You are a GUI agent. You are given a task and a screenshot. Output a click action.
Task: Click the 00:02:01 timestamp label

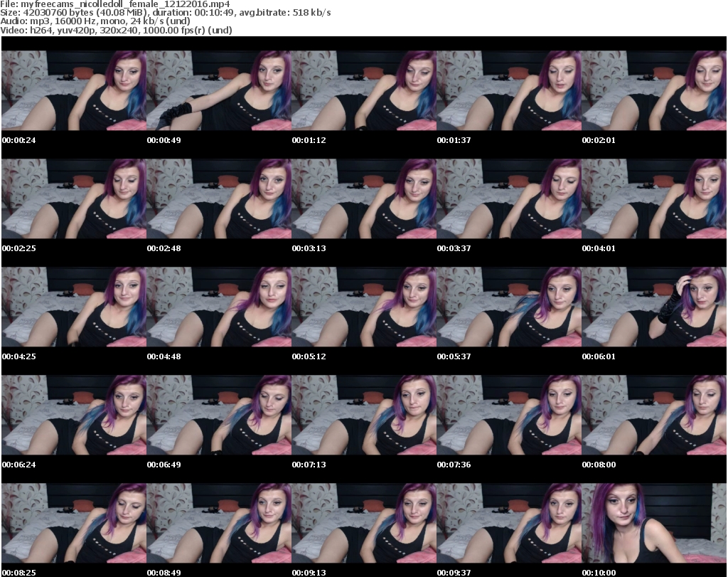[x=599, y=140]
